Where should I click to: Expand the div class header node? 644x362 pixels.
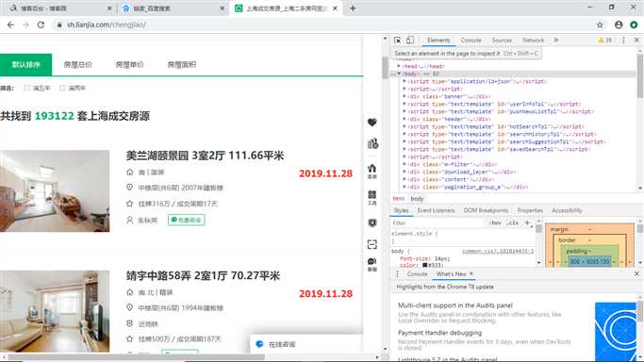pos(405,119)
